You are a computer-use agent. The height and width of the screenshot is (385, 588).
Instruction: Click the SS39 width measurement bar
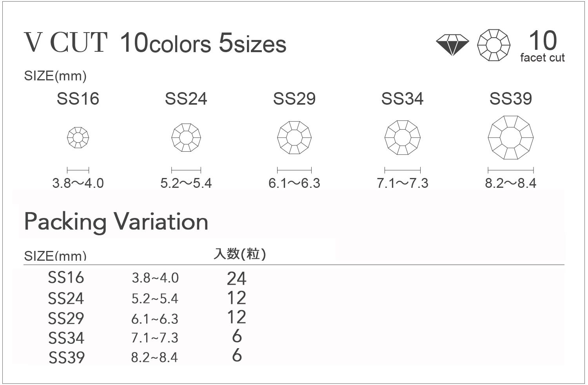(x=511, y=170)
